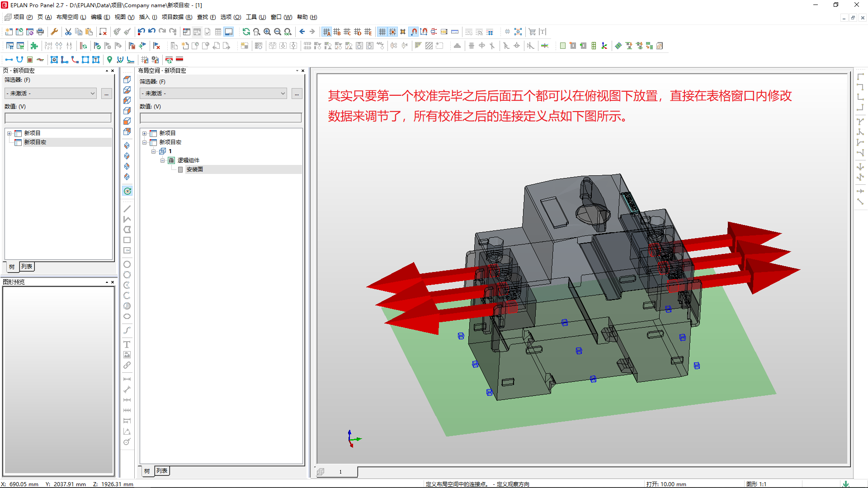Select the Text tool in the drawing toolbar
Viewport: 868px width, 488px height.
click(127, 344)
